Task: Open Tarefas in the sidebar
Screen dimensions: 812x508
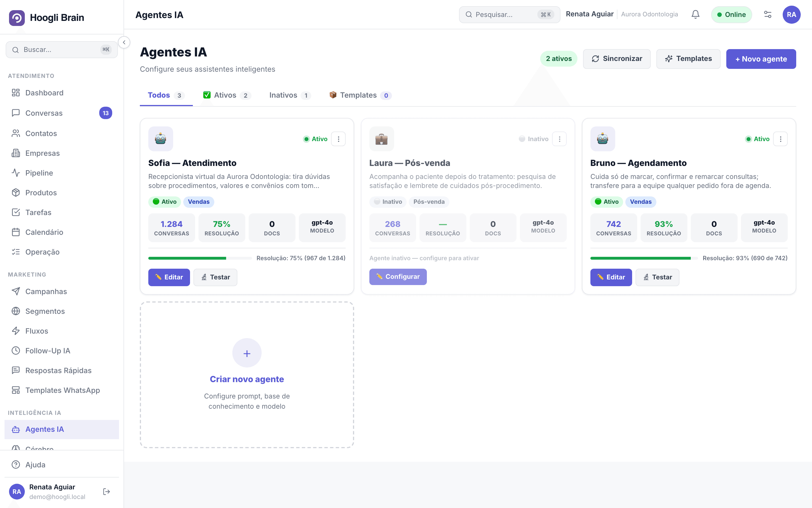Action: pyautogui.click(x=62, y=212)
